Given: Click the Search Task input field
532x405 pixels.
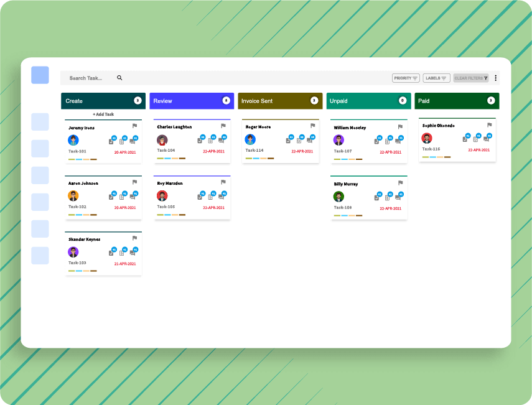Looking at the screenshot, I should (x=87, y=78).
